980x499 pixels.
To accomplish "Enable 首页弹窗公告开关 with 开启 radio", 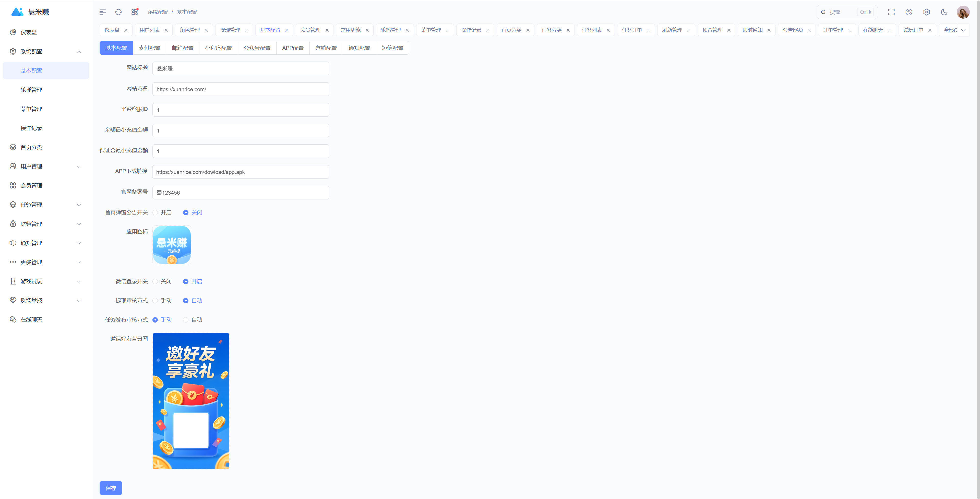I will (156, 212).
